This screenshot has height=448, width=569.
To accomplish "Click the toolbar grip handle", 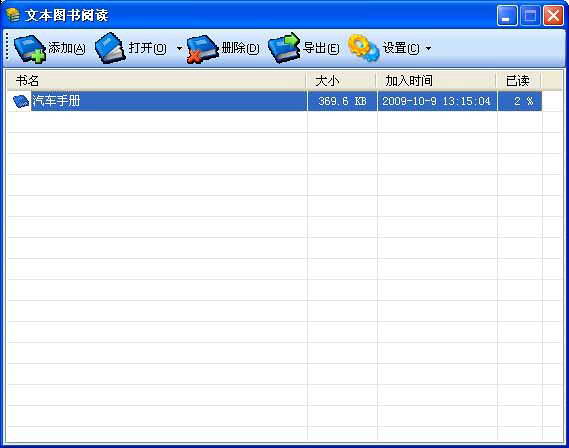I will pos(7,46).
